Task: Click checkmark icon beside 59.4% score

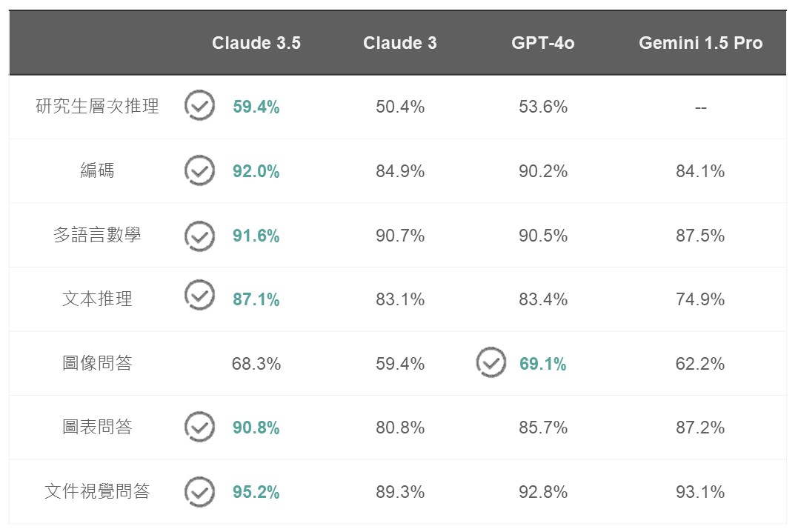Action: coord(199,106)
